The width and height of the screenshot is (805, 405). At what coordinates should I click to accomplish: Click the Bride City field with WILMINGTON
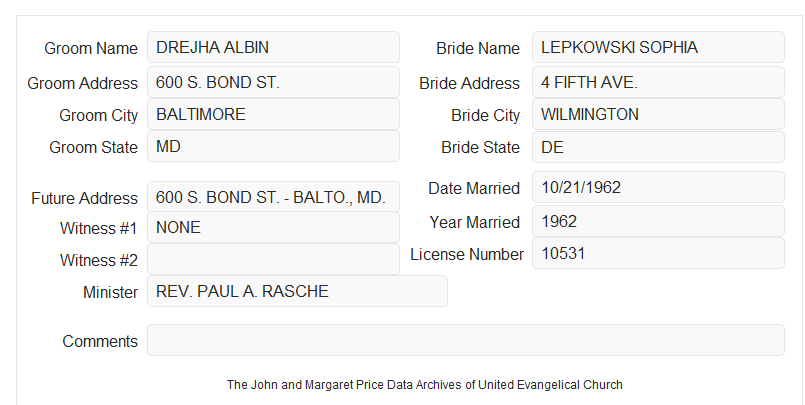pos(658,114)
